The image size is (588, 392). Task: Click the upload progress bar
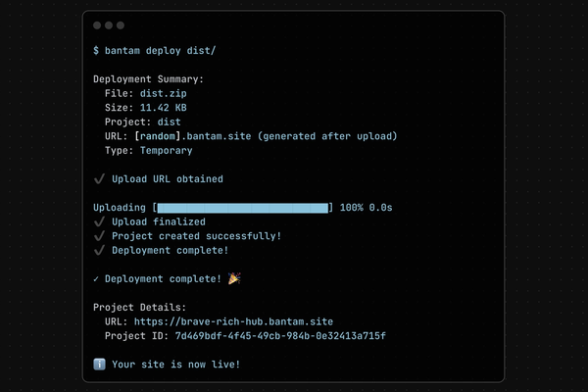coord(243,208)
